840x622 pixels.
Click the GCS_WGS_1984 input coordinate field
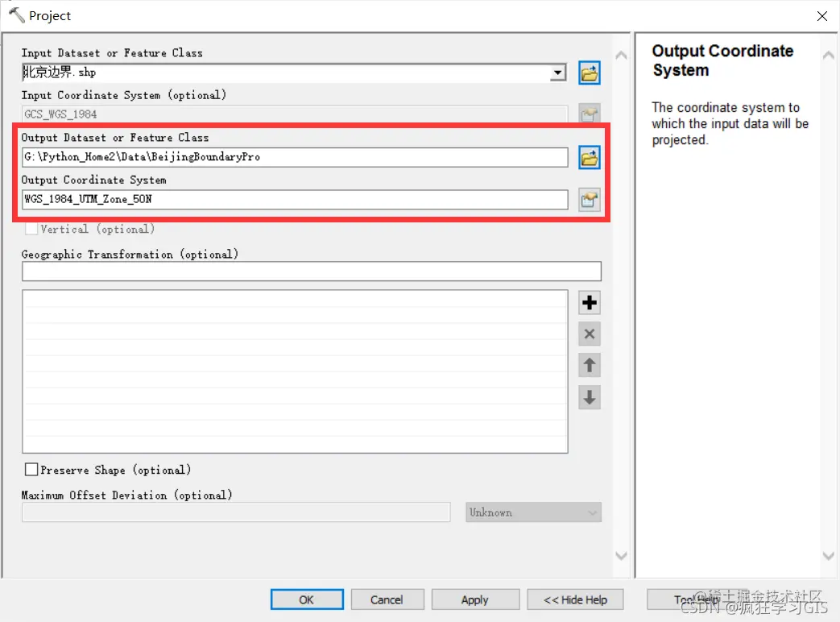pyautogui.click(x=295, y=114)
